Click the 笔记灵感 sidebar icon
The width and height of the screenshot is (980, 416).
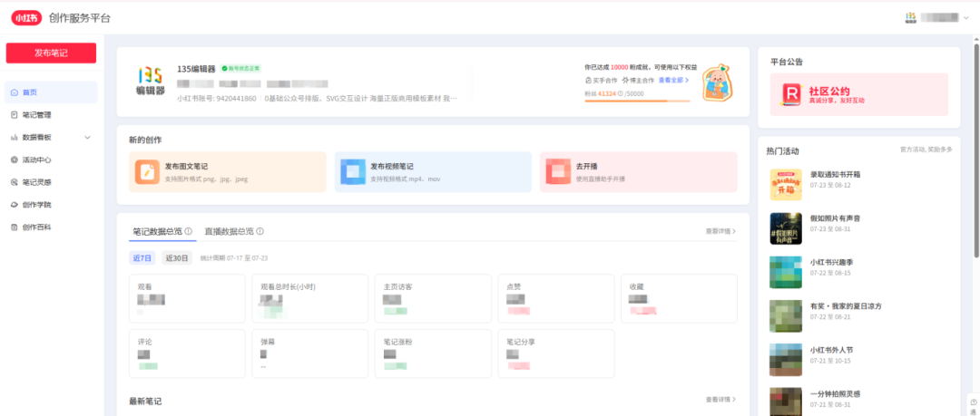tap(15, 182)
